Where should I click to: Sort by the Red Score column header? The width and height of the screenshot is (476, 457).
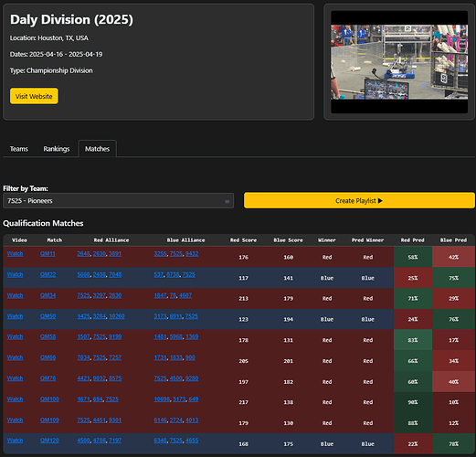pos(243,240)
